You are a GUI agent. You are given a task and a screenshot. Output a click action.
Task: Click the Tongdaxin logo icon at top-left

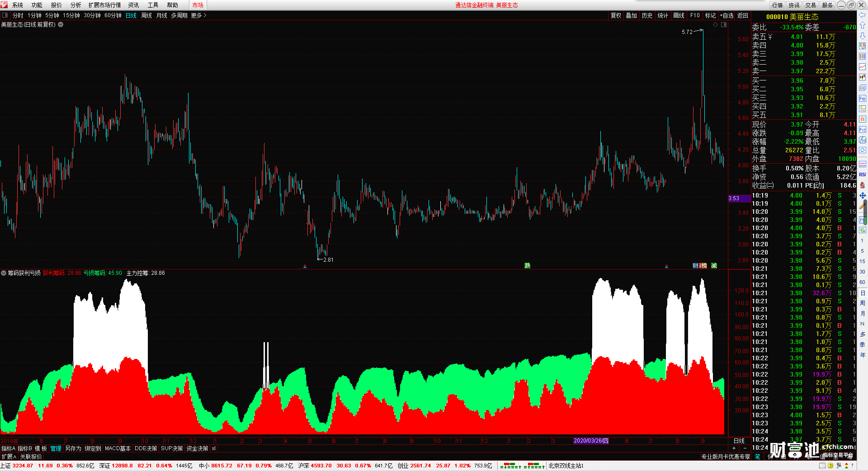pos(4,5)
